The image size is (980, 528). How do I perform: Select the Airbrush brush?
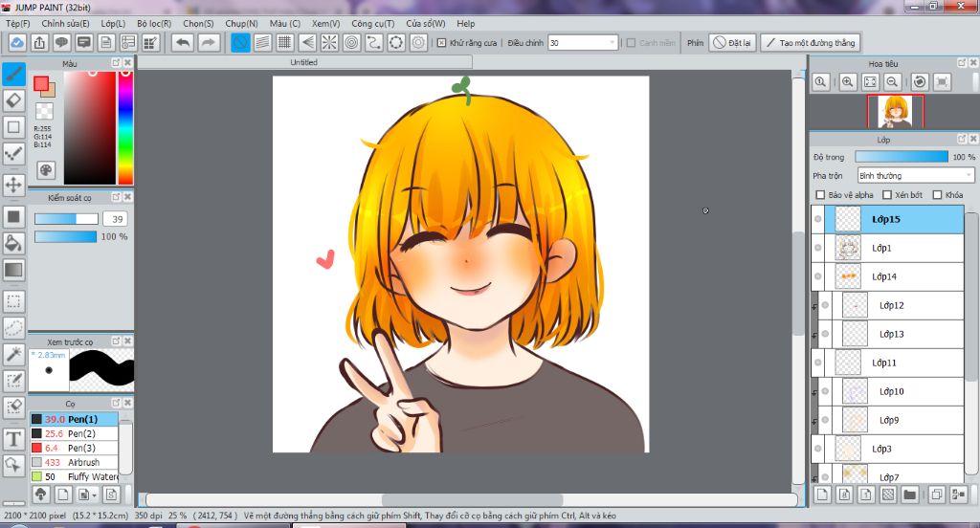pos(74,462)
